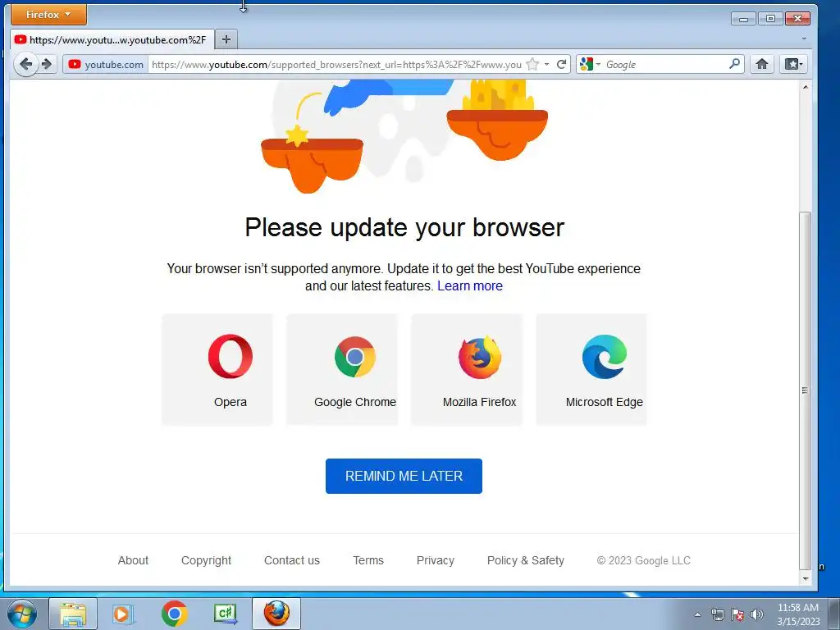840x630 pixels.
Task: Launch Windows Media Player from taskbar
Action: [123, 614]
